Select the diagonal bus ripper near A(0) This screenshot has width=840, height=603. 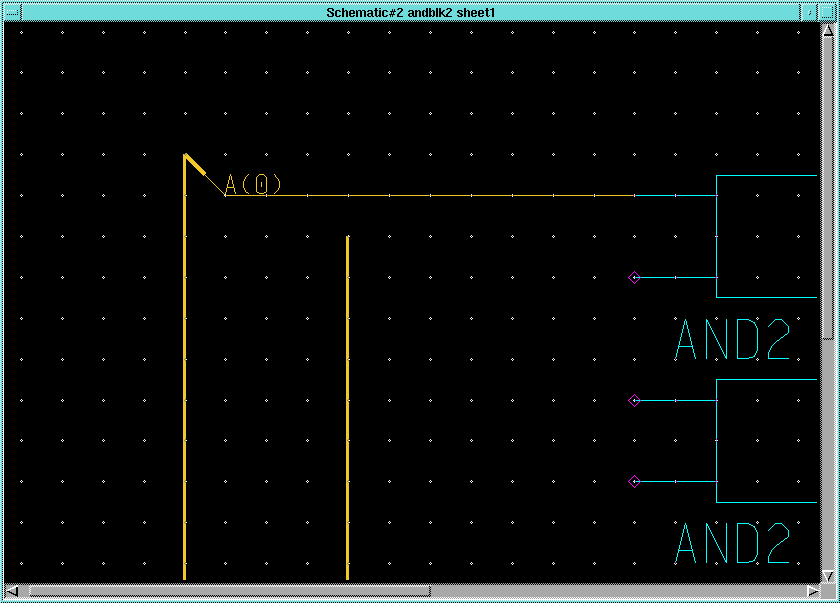click(205, 175)
